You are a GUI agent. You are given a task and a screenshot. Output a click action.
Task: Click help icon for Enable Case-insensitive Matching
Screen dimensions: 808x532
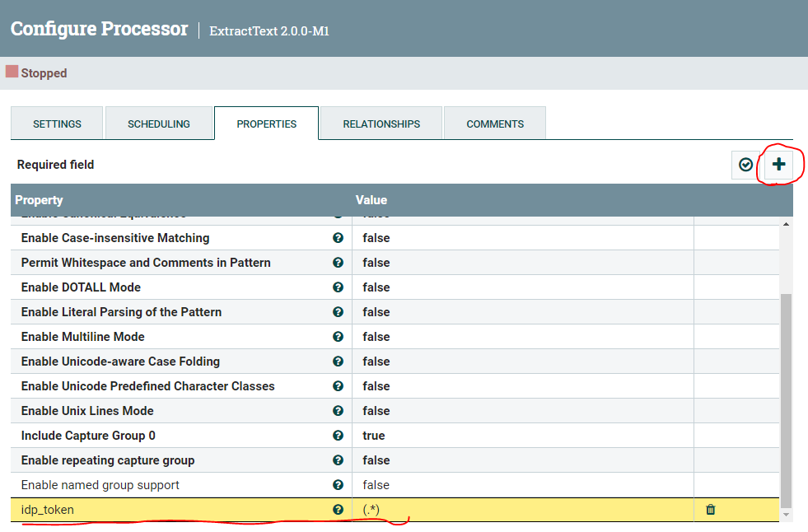tap(338, 238)
